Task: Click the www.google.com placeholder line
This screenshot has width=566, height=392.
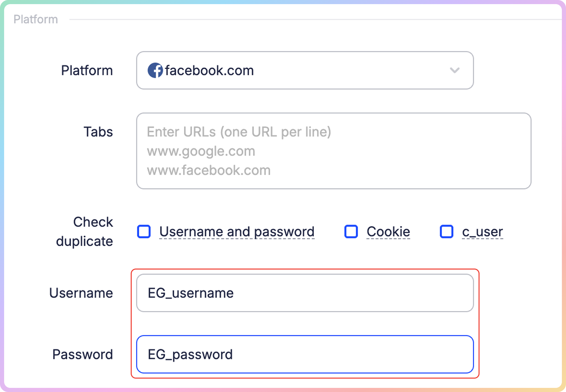Action: 201,151
